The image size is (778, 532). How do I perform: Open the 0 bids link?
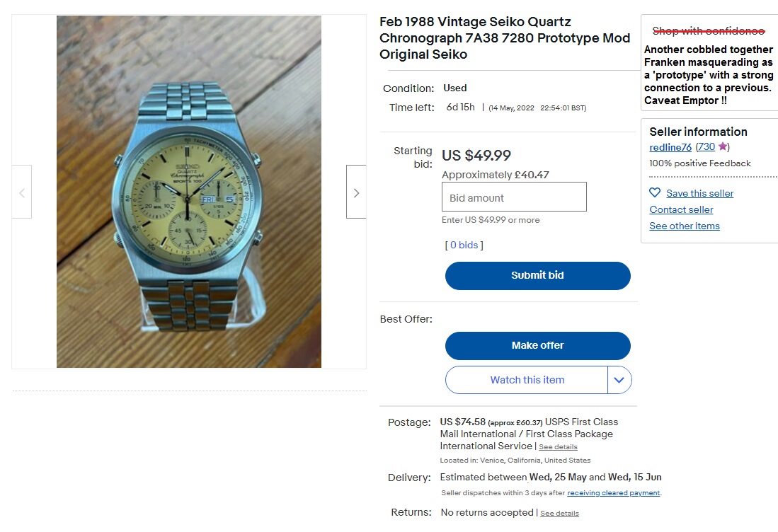[x=464, y=244]
